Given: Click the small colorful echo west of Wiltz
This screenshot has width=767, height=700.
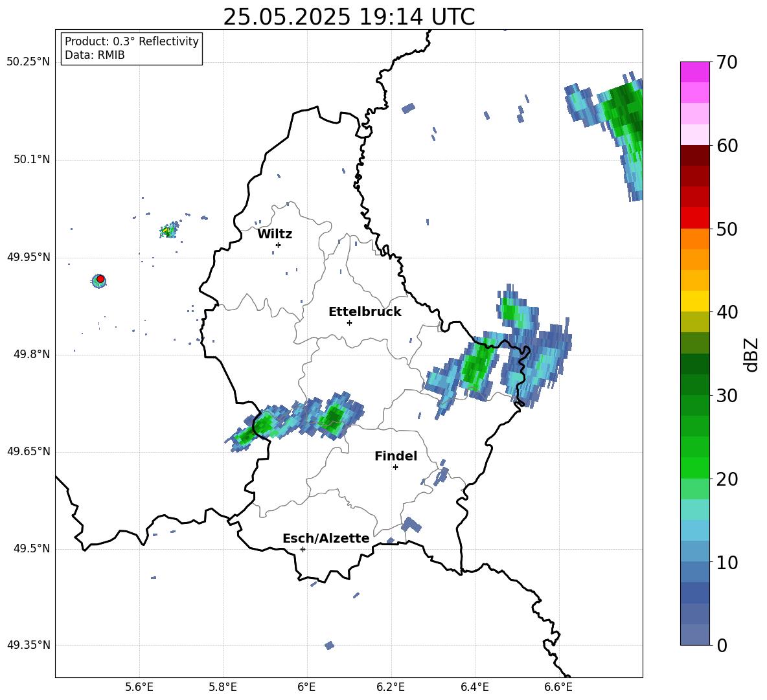Looking at the screenshot, I should pos(169,231).
